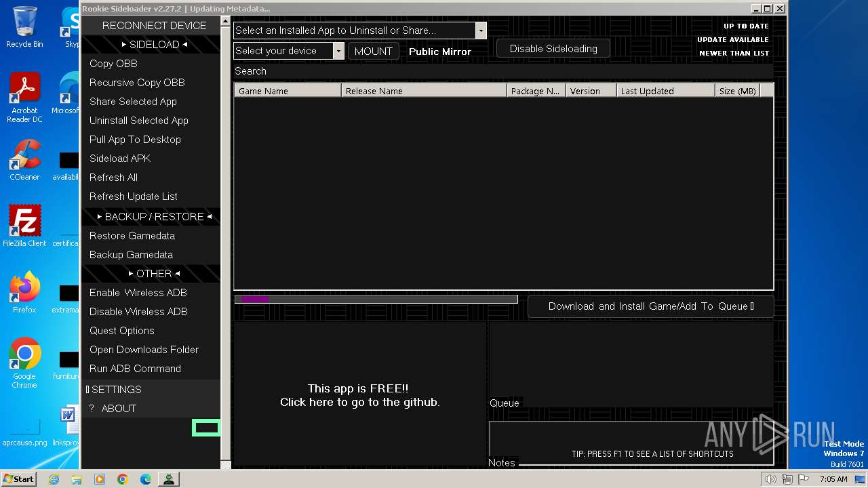Open the extrama desktop file

pyautogui.click(x=66, y=298)
